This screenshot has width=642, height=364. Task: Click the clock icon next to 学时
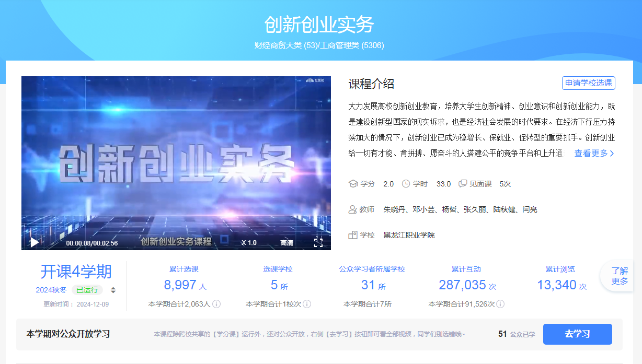tap(406, 184)
